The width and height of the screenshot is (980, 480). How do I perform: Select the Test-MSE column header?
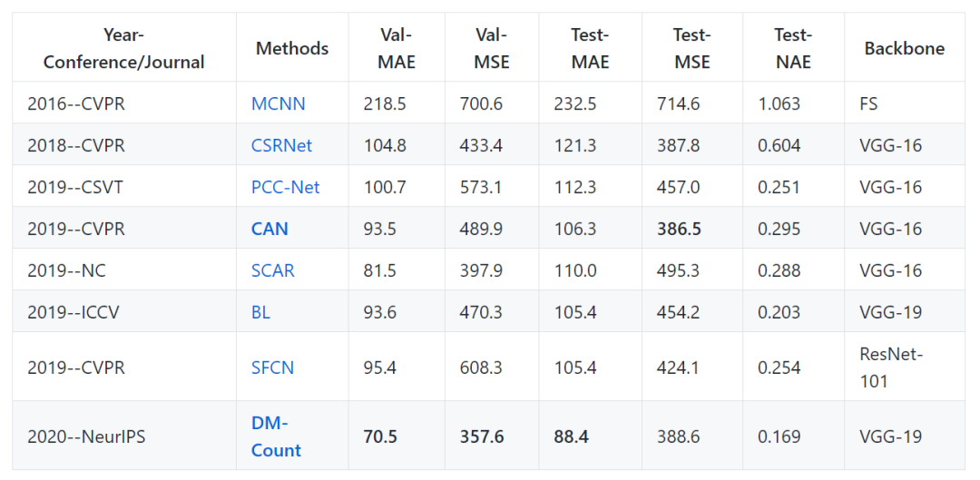[x=691, y=48]
